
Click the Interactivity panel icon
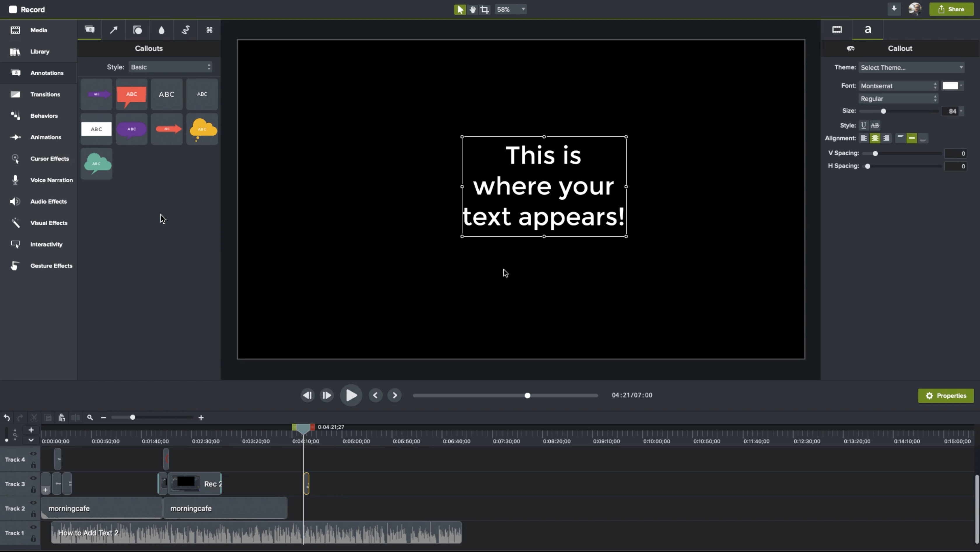[15, 243]
